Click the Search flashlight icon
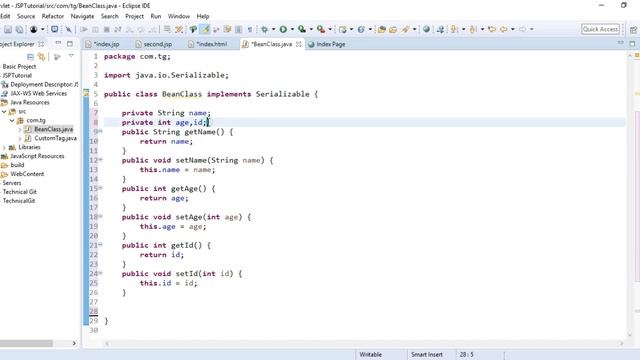The height and width of the screenshot is (360, 640). (x=405, y=29)
